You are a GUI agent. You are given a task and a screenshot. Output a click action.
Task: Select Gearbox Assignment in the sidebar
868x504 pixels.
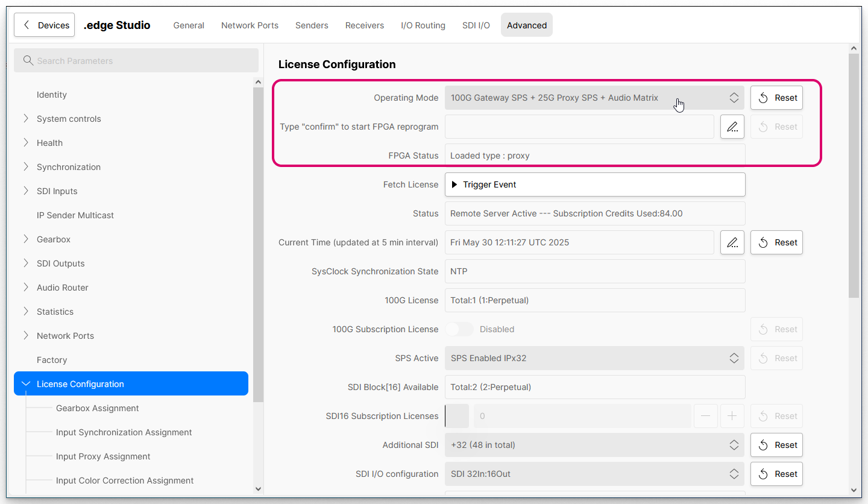(x=98, y=408)
